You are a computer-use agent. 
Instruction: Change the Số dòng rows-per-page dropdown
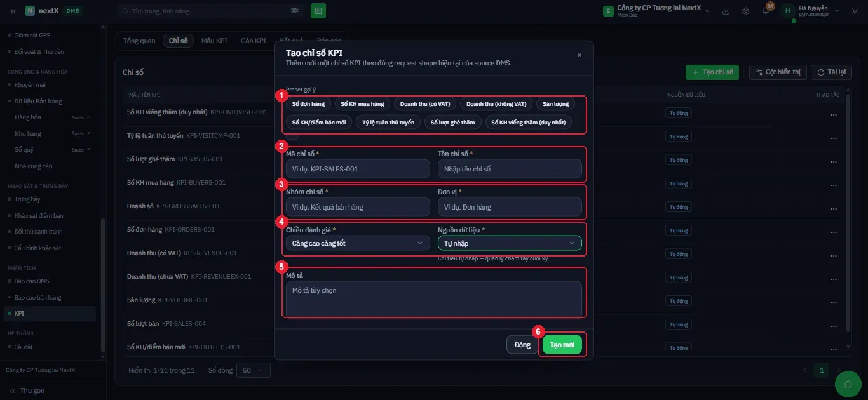[254, 370]
